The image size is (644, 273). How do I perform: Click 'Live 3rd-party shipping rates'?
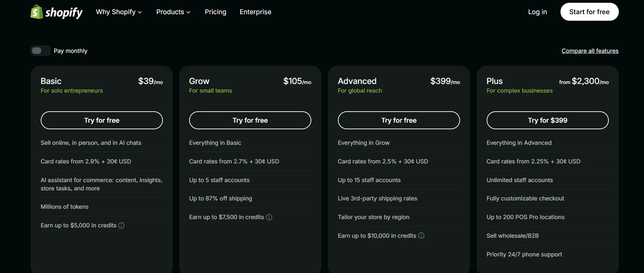click(x=378, y=198)
